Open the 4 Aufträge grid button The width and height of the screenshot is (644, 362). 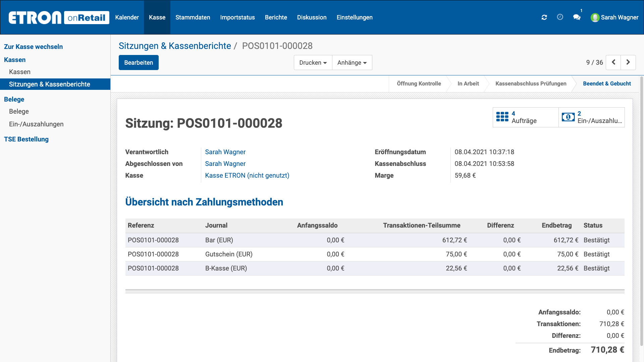pyautogui.click(x=526, y=117)
